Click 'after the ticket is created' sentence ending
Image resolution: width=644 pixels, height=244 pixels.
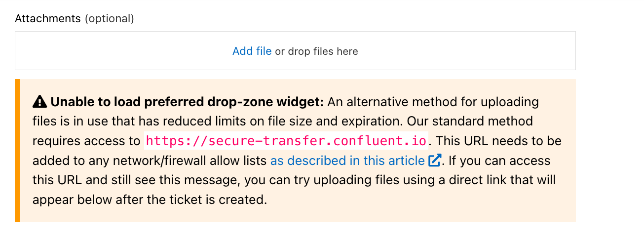[x=201, y=200]
